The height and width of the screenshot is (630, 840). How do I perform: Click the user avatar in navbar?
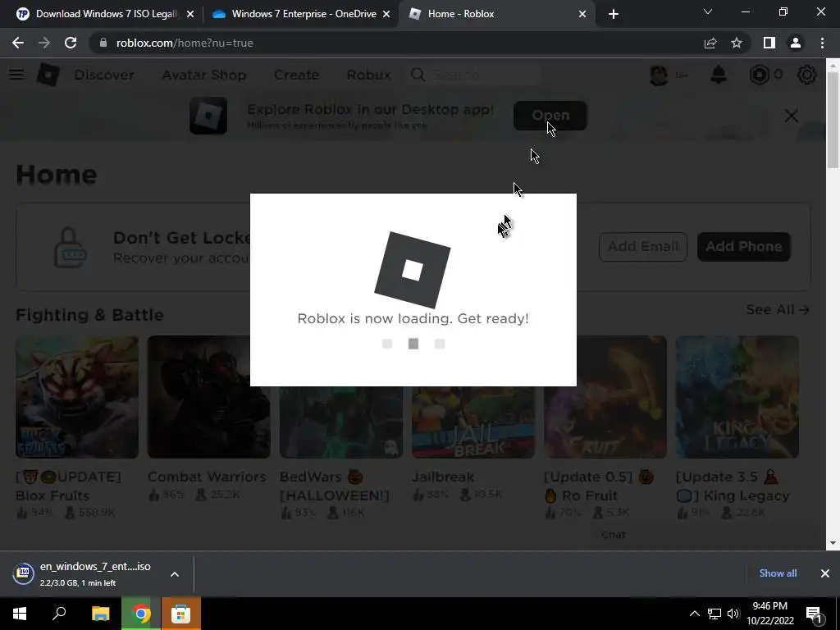coord(659,75)
